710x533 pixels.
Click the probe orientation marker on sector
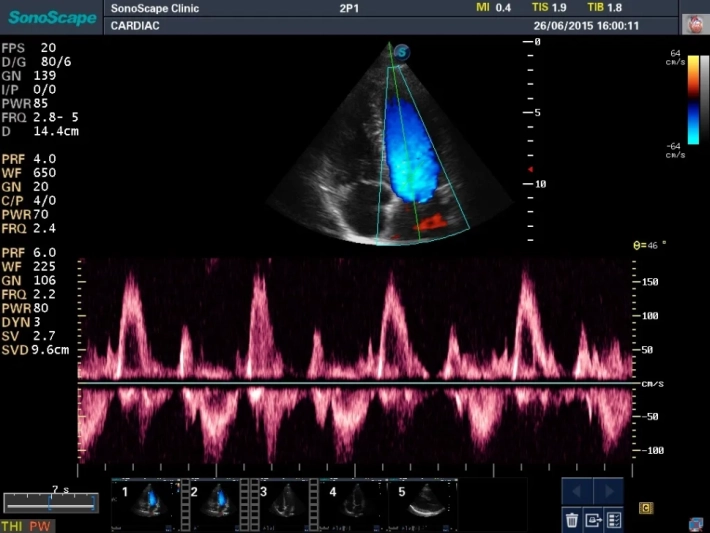click(x=402, y=51)
